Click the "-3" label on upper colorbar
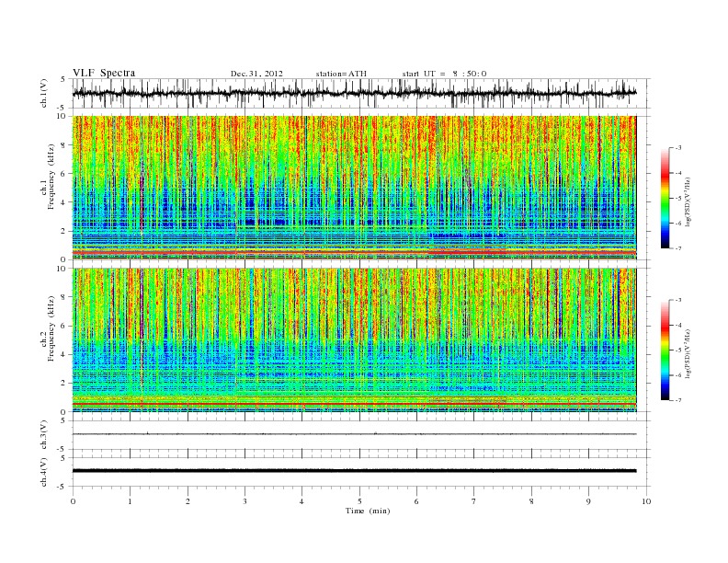Screen dimensions: 728x563 pos(678,148)
